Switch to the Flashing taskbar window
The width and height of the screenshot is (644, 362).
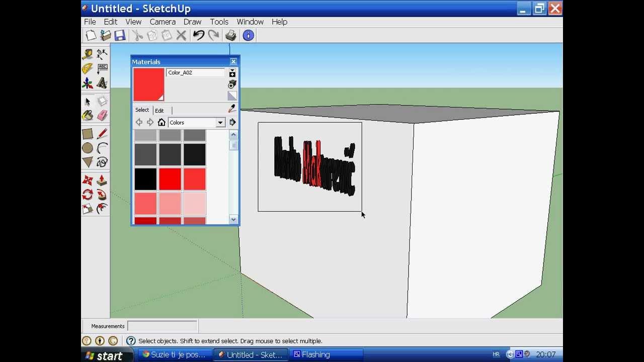click(x=327, y=354)
